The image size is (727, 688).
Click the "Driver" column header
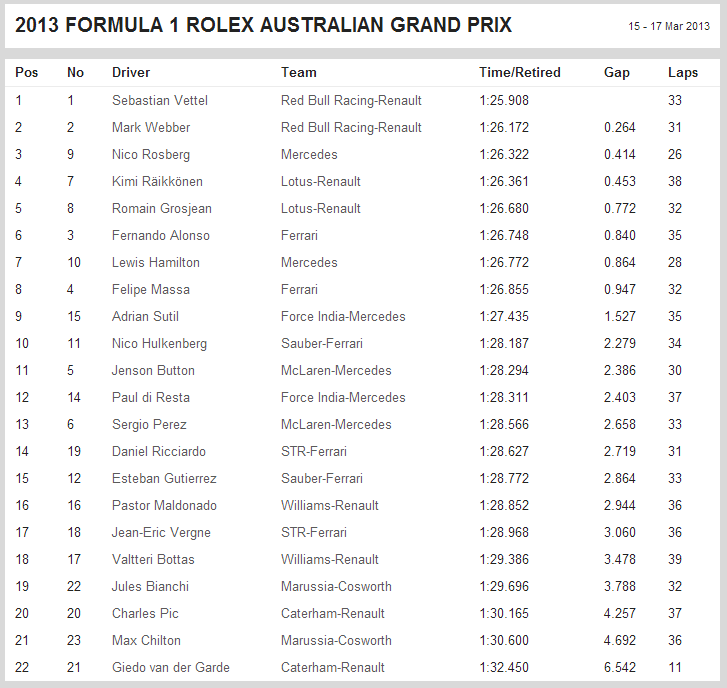click(131, 72)
